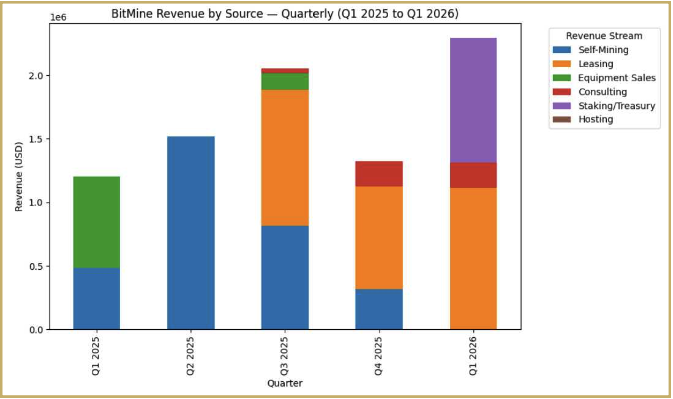
Task: Click the orange Leasing segment of Q3 2025
Action: pyautogui.click(x=285, y=158)
